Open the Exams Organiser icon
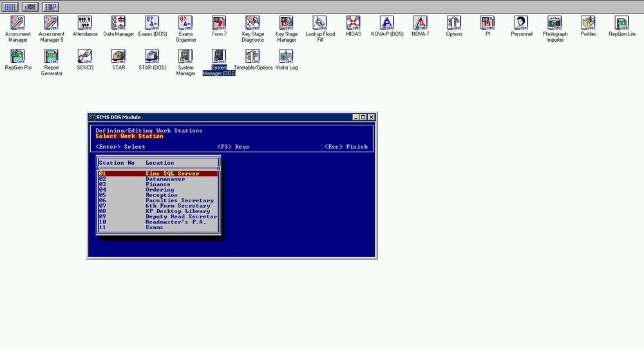The image size is (644, 349). (x=185, y=23)
